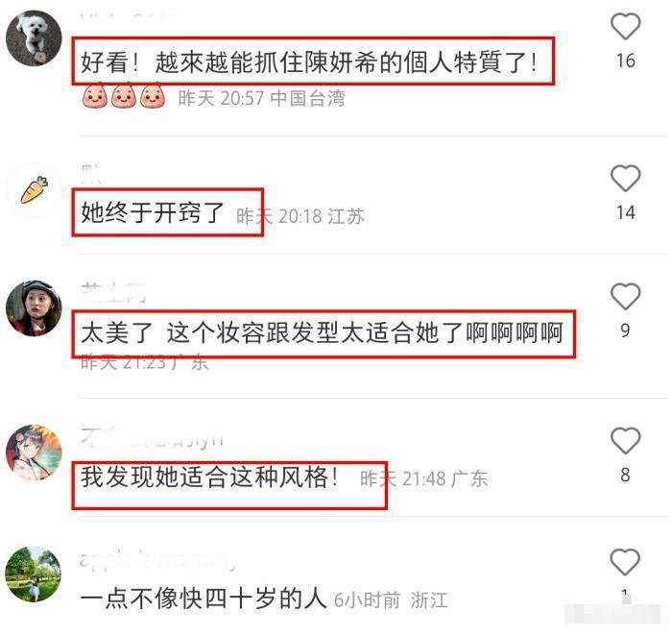Select the comment about 妆容跟发型

[322, 333]
